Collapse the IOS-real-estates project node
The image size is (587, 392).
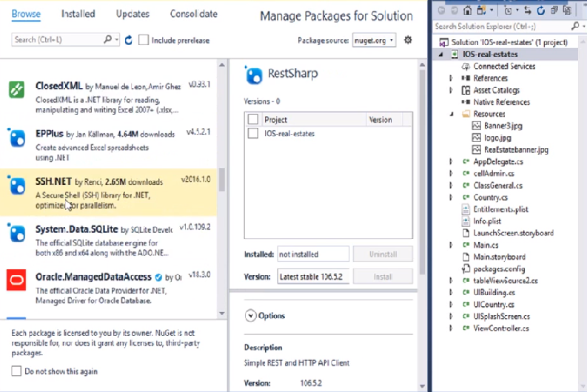coord(440,55)
